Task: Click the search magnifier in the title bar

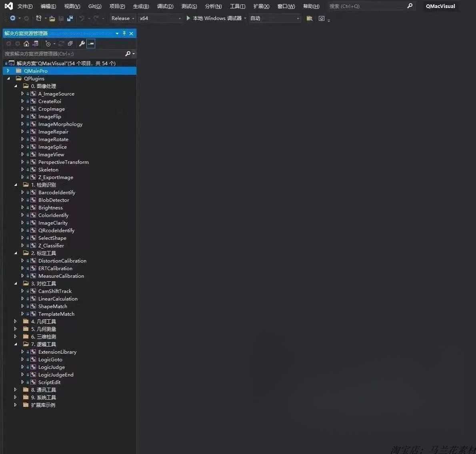Action: click(x=410, y=6)
